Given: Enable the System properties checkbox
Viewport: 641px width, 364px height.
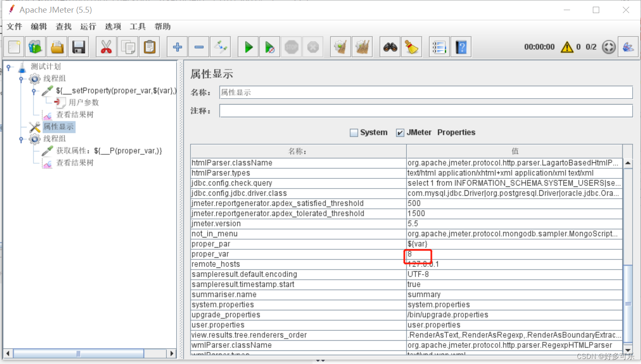Looking at the screenshot, I should (354, 133).
